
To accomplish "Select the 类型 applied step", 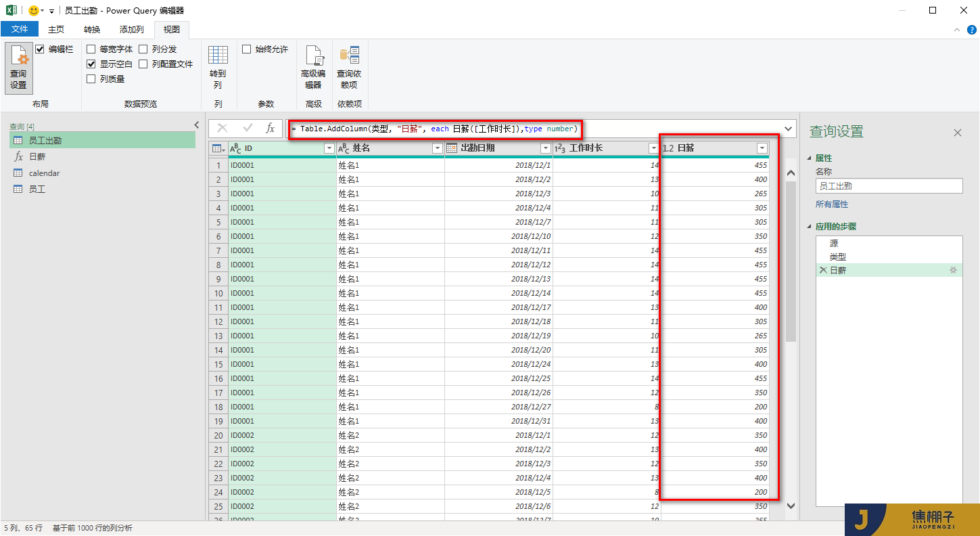I will 889,256.
